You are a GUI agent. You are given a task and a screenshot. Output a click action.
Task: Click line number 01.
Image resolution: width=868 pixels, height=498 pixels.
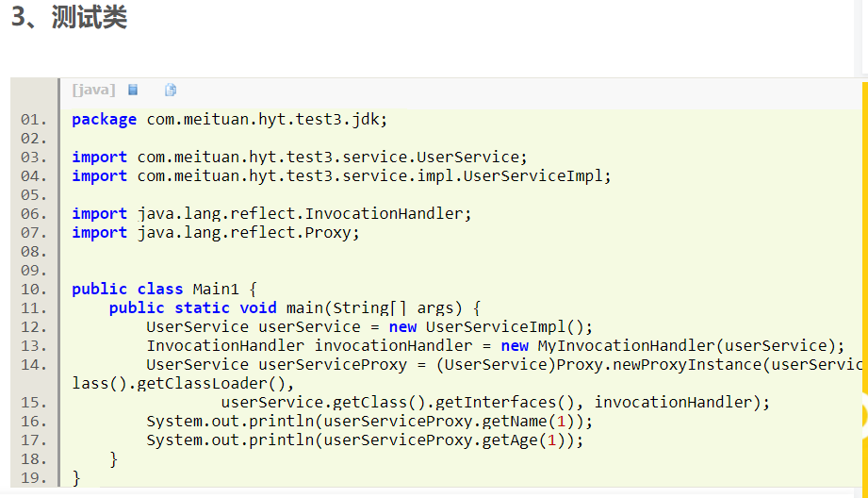click(x=34, y=120)
